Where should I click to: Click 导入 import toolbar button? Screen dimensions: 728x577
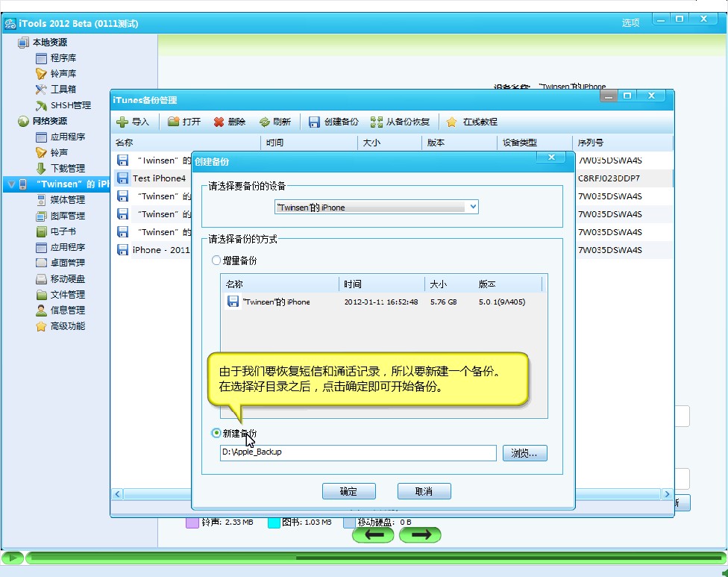[133, 122]
